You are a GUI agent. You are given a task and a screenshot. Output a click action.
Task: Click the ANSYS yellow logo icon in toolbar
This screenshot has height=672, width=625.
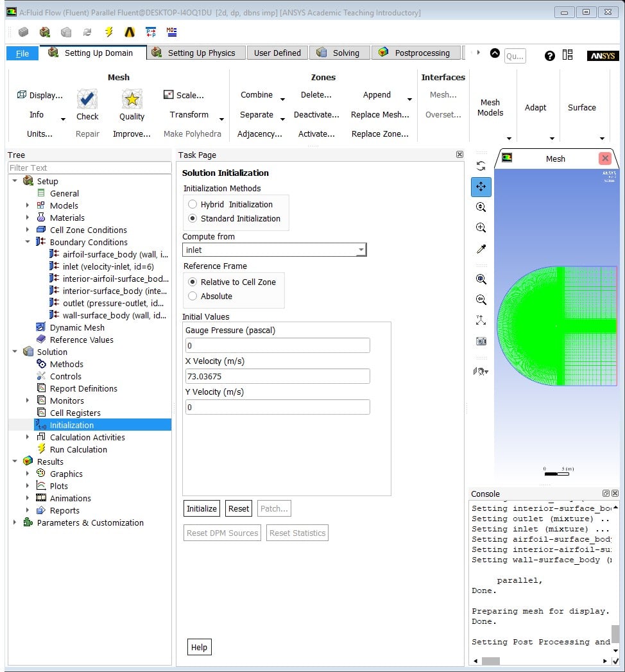click(x=130, y=31)
